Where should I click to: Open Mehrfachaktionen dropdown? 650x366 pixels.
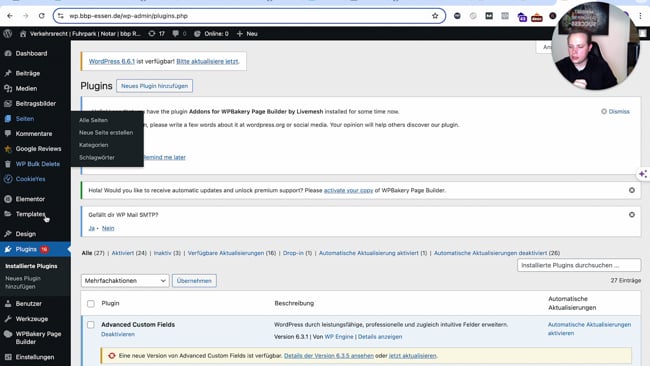pyautogui.click(x=125, y=281)
